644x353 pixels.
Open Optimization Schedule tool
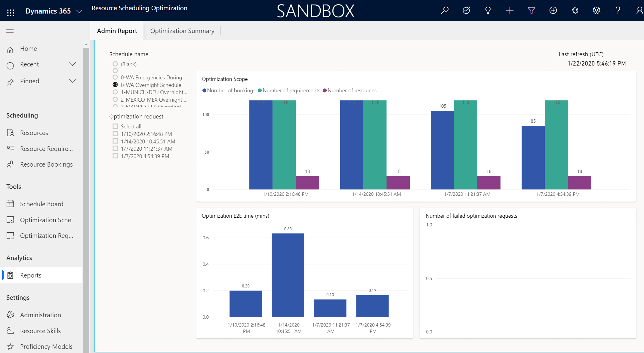click(x=48, y=219)
